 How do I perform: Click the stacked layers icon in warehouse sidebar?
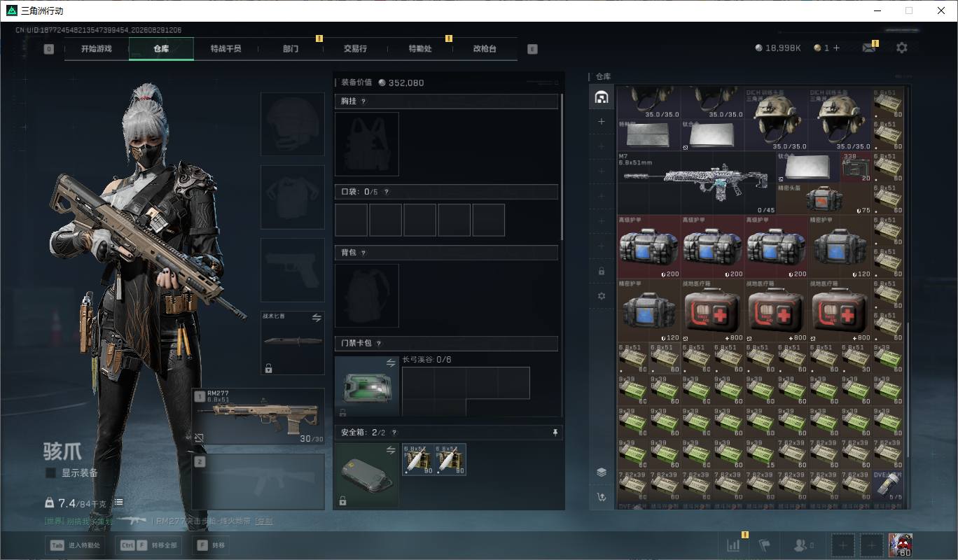pos(601,472)
